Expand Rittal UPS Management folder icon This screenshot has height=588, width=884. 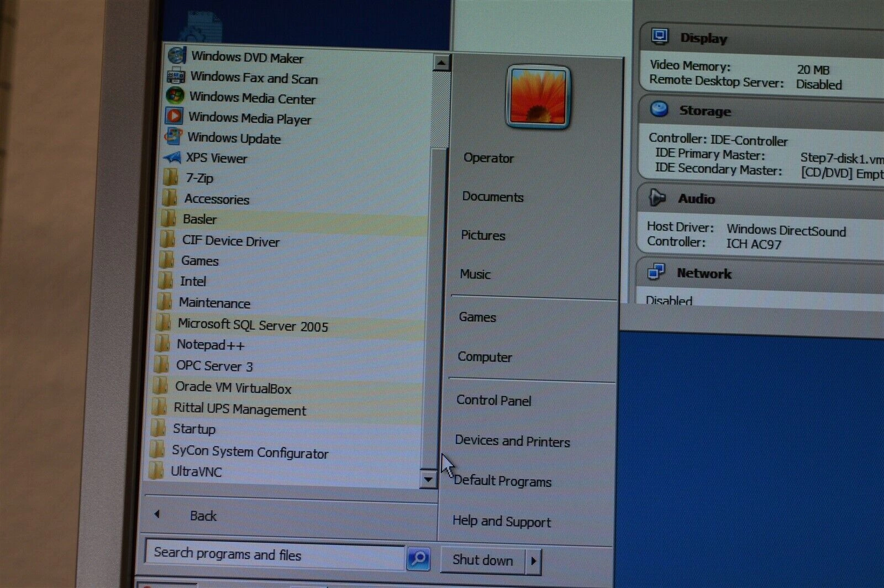point(159,407)
